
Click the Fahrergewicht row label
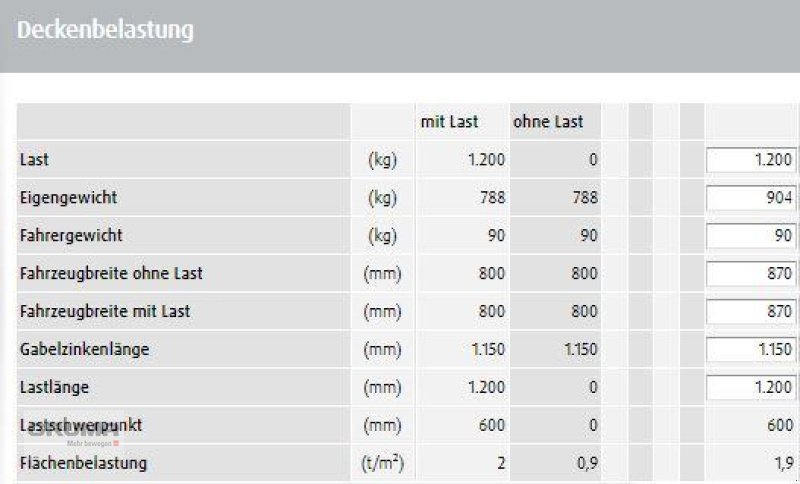coord(71,236)
